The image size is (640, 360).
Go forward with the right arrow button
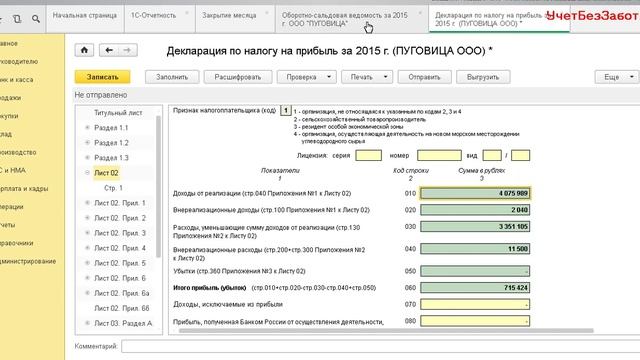(127, 50)
